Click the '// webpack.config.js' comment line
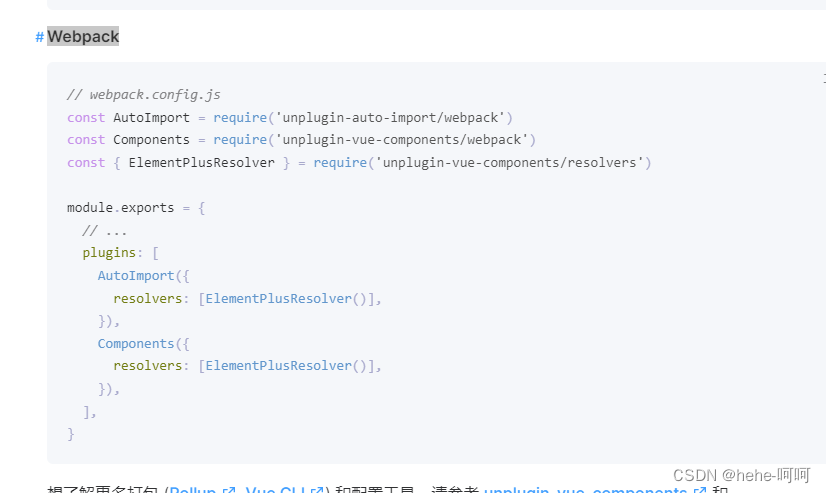The height and width of the screenshot is (493, 826). coord(144,95)
